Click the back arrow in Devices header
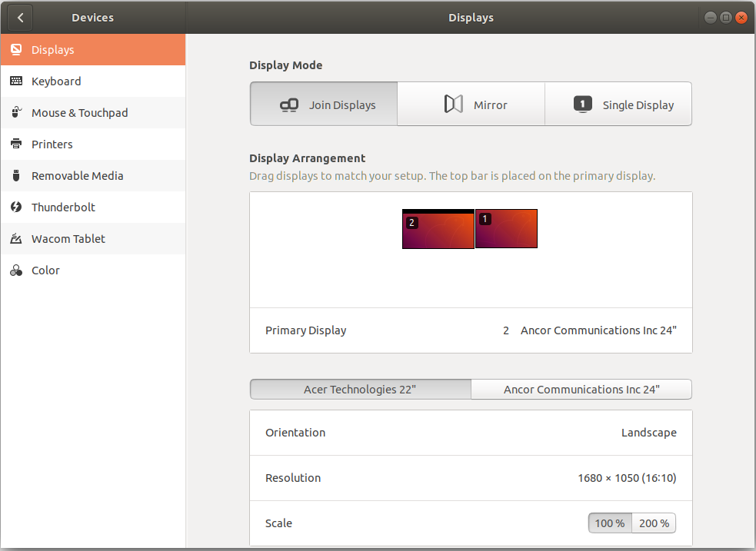This screenshot has width=756, height=551. pos(20,18)
